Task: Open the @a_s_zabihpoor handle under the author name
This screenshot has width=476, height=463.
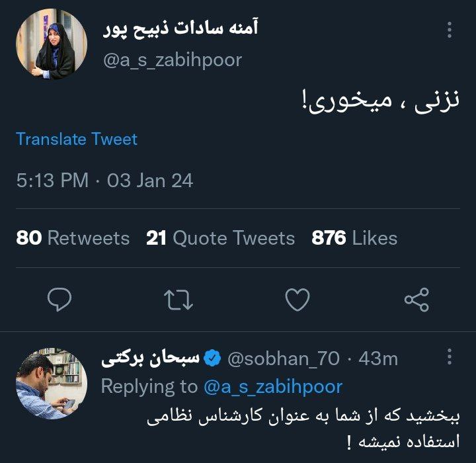Action: (172, 60)
